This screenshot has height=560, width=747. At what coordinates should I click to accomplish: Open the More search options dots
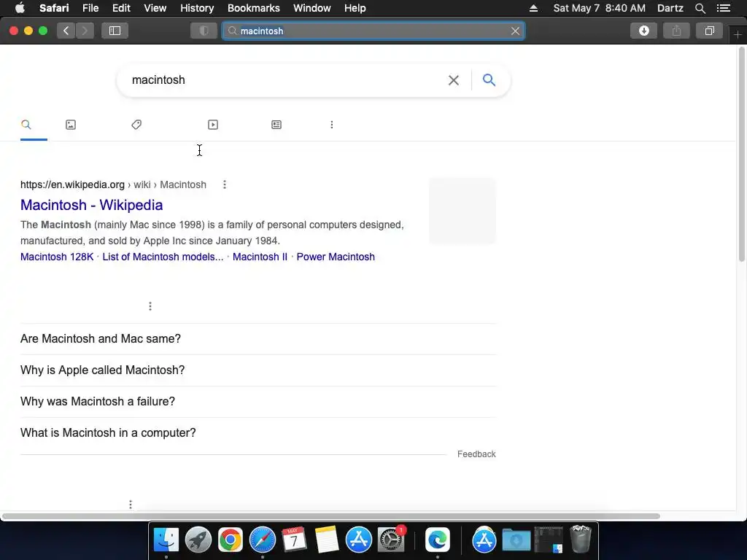pyautogui.click(x=332, y=125)
